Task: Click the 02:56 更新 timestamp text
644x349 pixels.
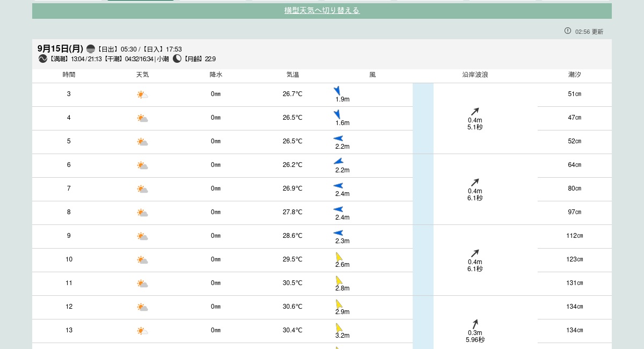Action: point(589,32)
